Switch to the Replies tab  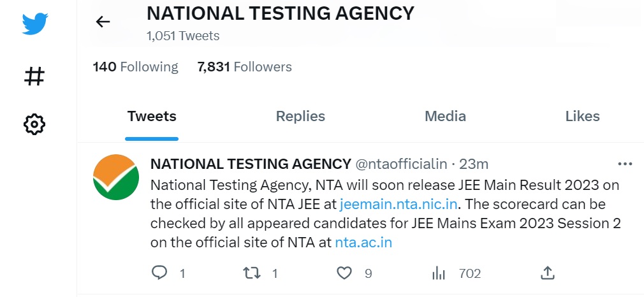(x=300, y=117)
